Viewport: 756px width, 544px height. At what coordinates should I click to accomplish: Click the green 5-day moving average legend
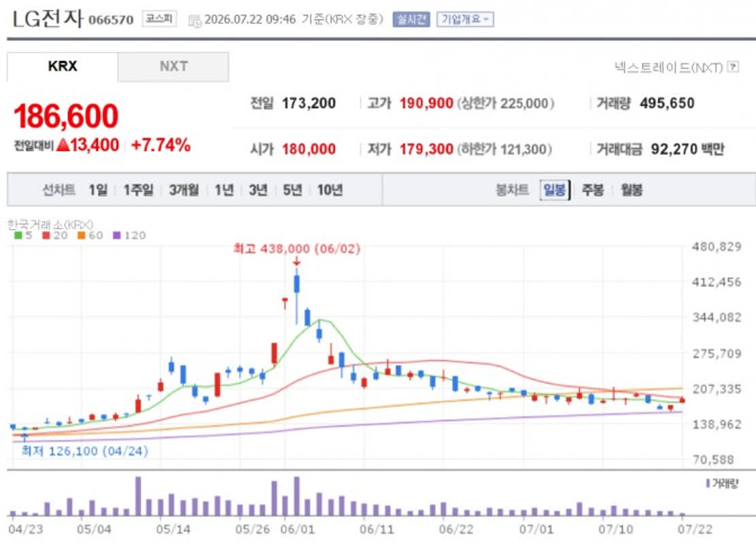click(22, 235)
